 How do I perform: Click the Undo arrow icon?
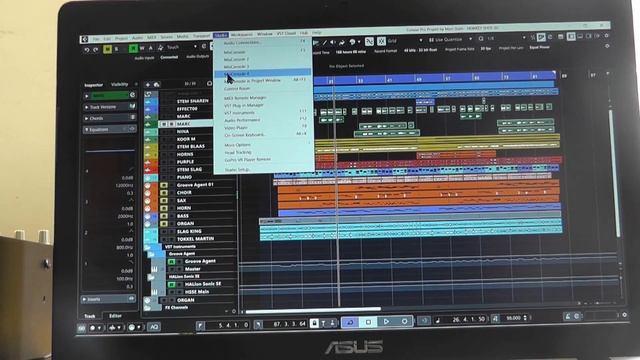[87, 49]
